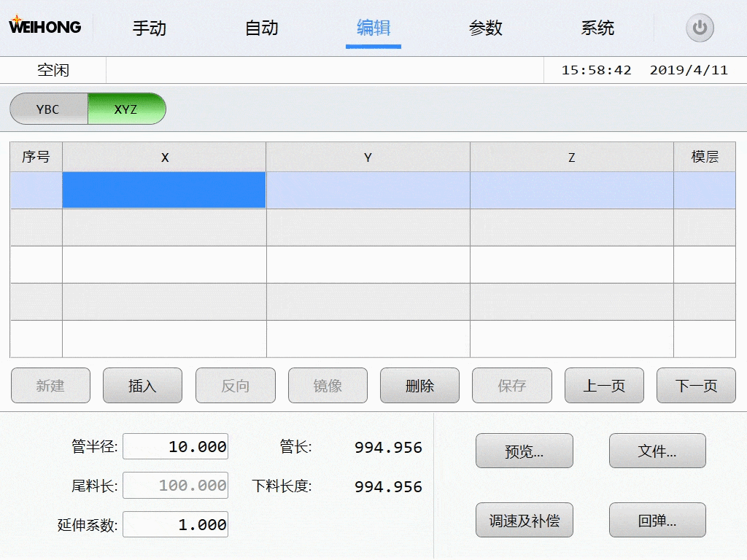Click the 新建 button
Viewport: 747px width, 560px height.
point(50,385)
